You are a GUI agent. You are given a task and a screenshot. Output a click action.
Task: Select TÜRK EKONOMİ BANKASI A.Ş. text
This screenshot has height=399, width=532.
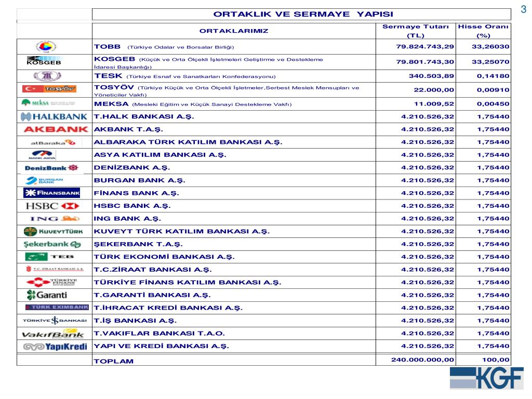[x=164, y=257]
